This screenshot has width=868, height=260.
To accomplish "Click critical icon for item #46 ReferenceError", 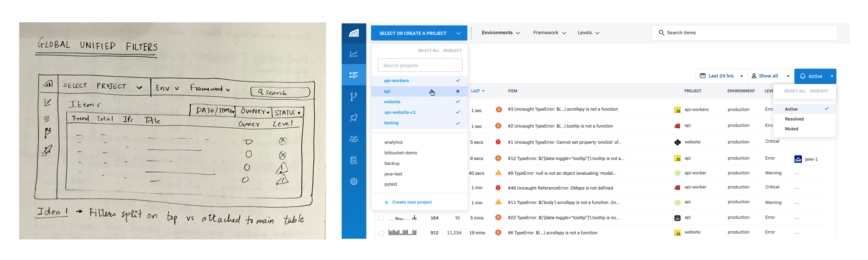I will [498, 188].
